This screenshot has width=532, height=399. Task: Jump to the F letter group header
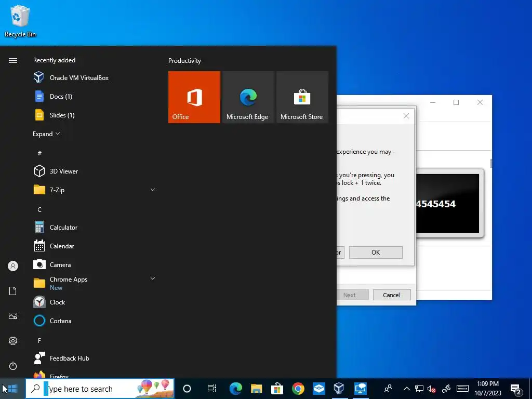[39, 340]
